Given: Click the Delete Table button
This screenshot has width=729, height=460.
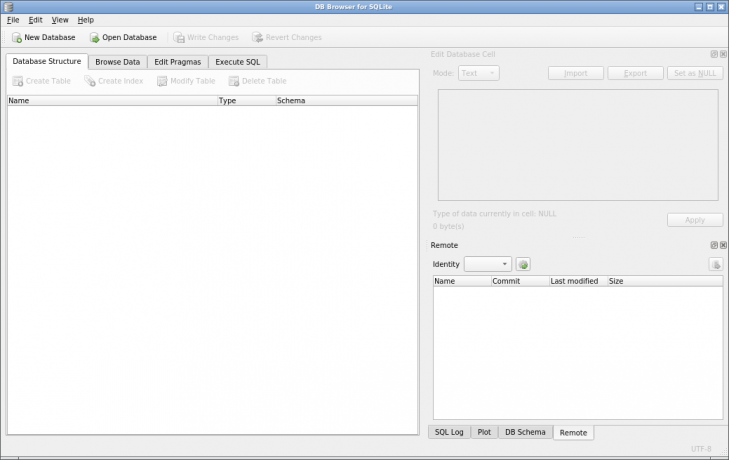Looking at the screenshot, I should tap(257, 81).
